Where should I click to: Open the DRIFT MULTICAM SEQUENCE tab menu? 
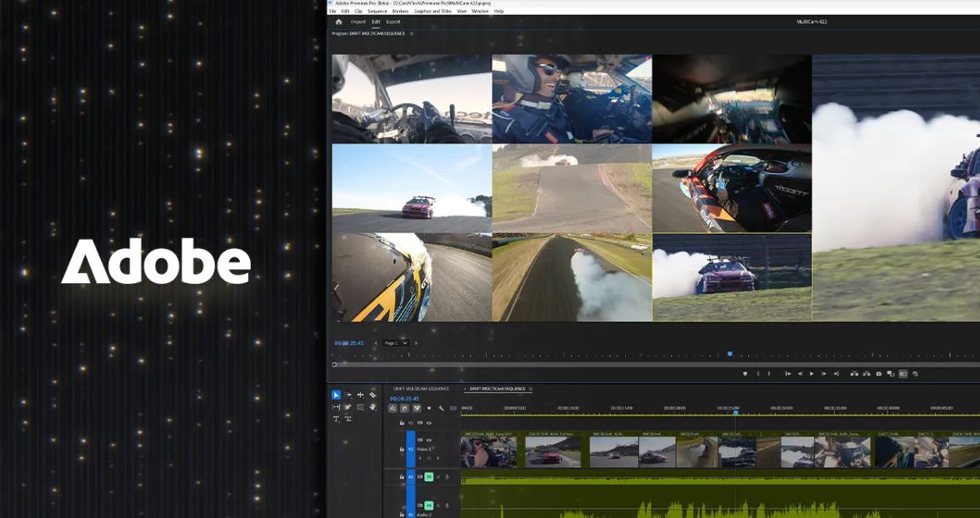(531, 389)
